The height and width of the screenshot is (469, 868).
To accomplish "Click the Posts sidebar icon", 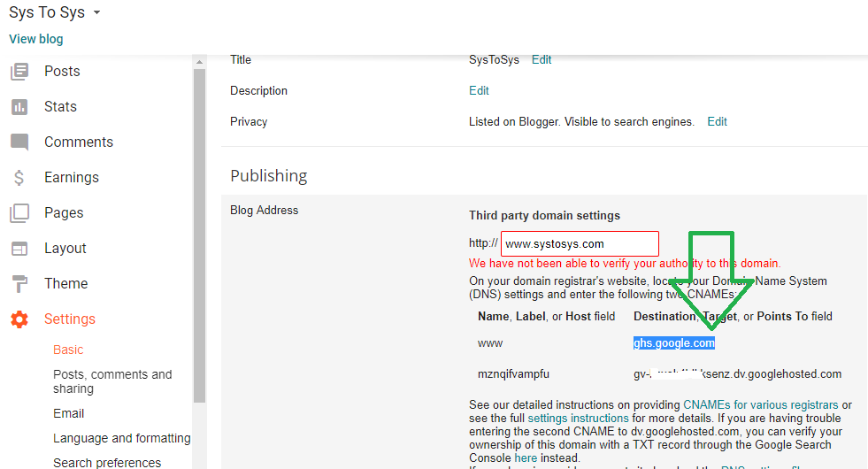I will pyautogui.click(x=19, y=72).
